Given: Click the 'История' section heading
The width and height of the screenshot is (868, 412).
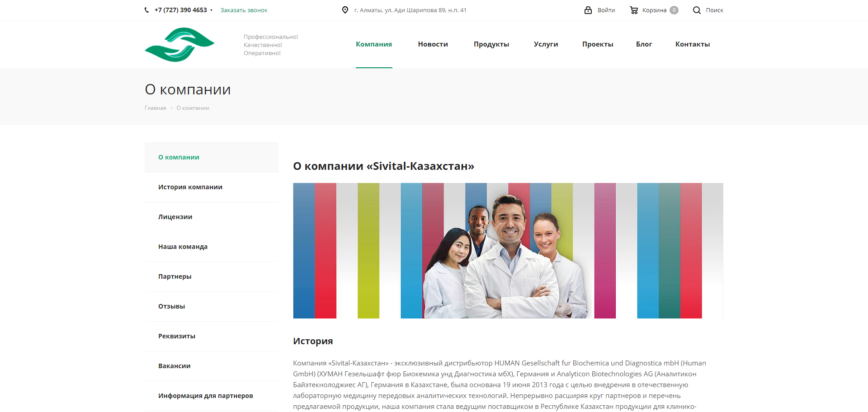Looking at the screenshot, I should coord(313,341).
